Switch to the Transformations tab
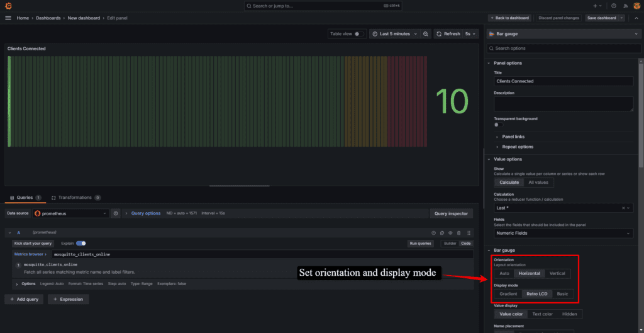 75,198
